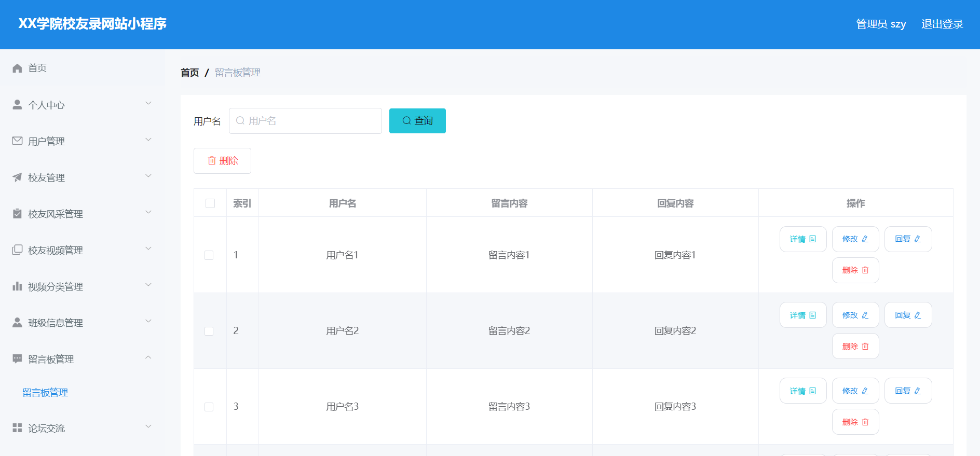Screen dimensions: 980x456
Task: Click the copy icon for 校友视频管理
Action: click(x=17, y=250)
